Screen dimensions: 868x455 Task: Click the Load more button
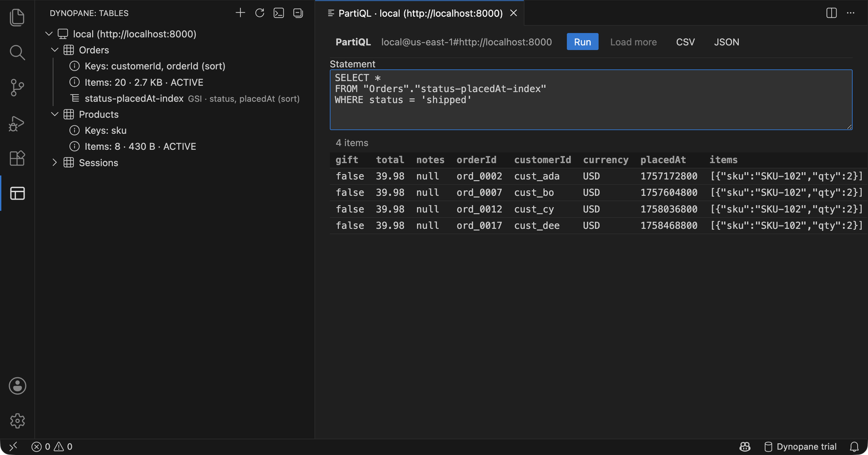[633, 42]
